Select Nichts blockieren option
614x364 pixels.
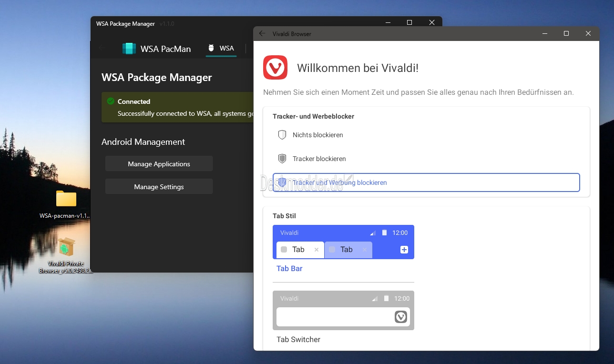coord(426,135)
